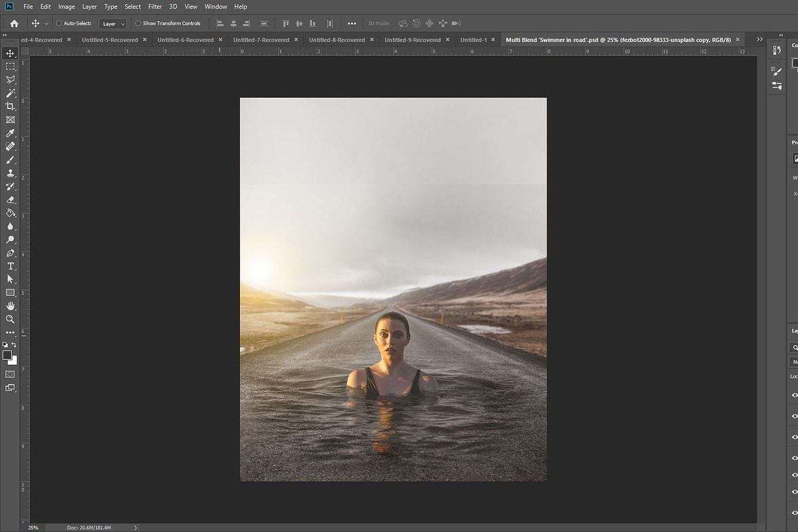The image size is (798, 532).
Task: Change the screen mode icon
Action: [10, 388]
